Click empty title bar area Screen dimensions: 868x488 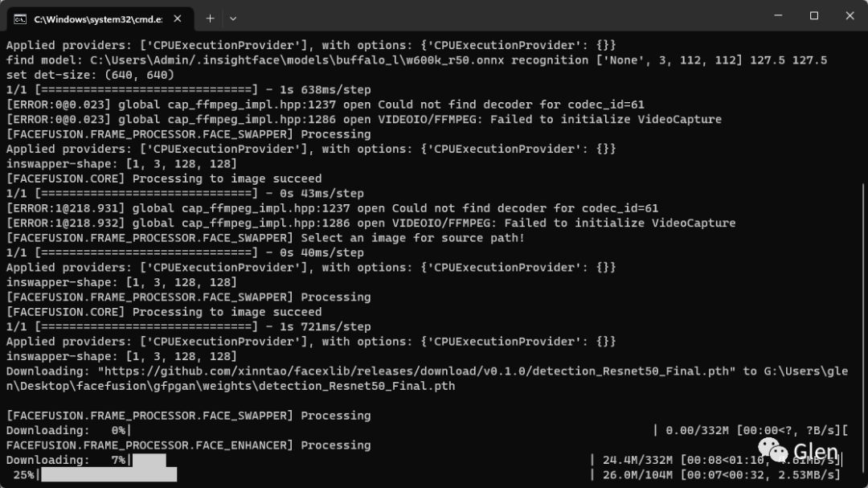tap(498, 15)
